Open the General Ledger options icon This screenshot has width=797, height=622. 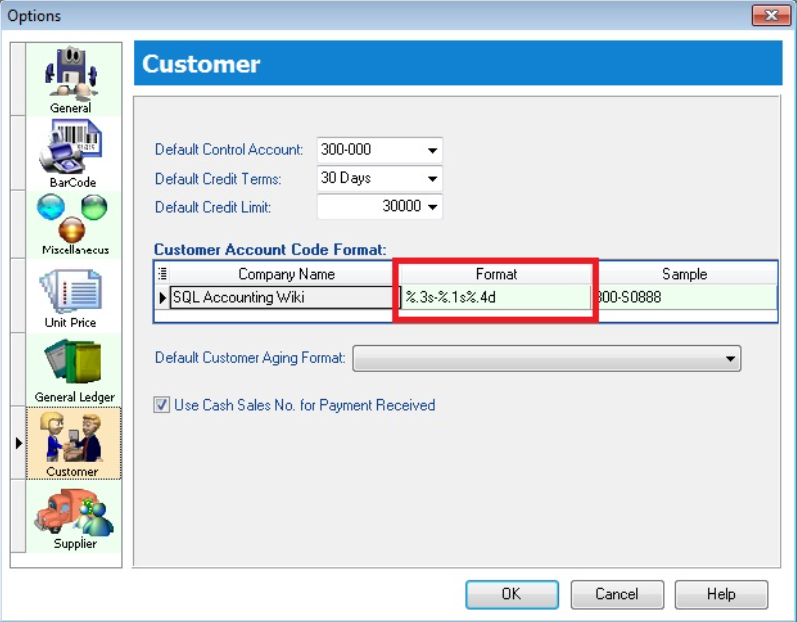pos(73,370)
